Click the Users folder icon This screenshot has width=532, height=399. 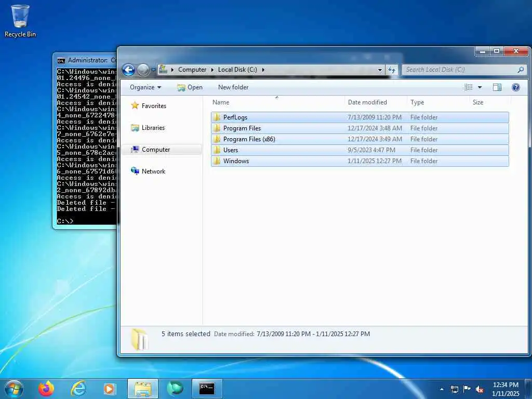217,150
